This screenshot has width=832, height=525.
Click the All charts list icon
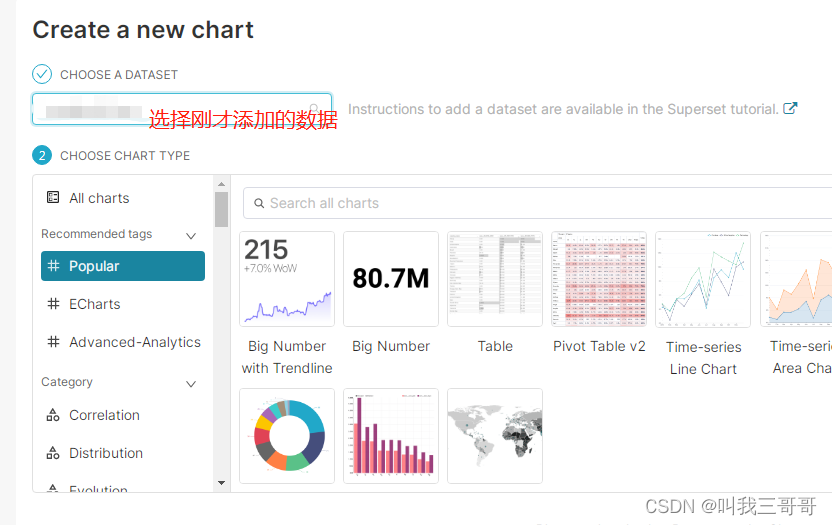pos(53,197)
